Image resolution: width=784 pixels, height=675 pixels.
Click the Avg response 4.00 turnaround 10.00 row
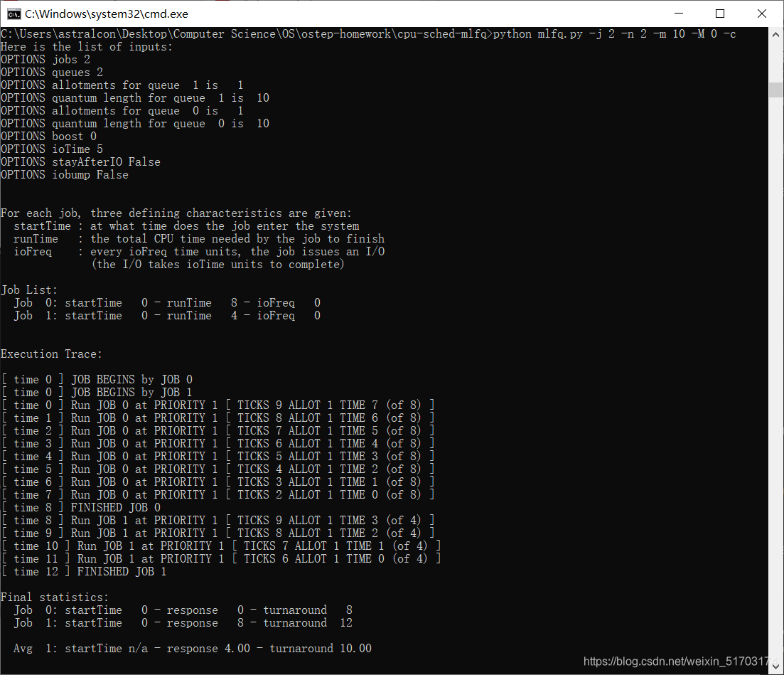(x=193, y=649)
